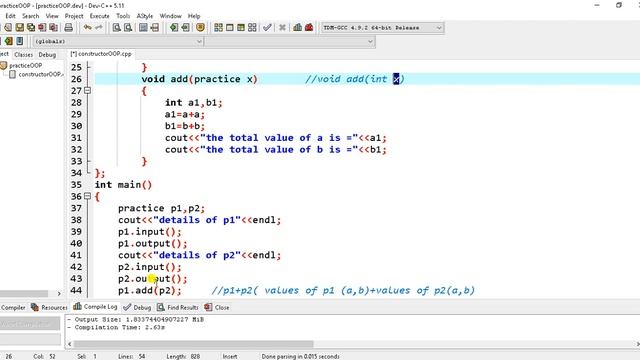Open the Search menu
This screenshot has width=640, height=360.
point(31,16)
